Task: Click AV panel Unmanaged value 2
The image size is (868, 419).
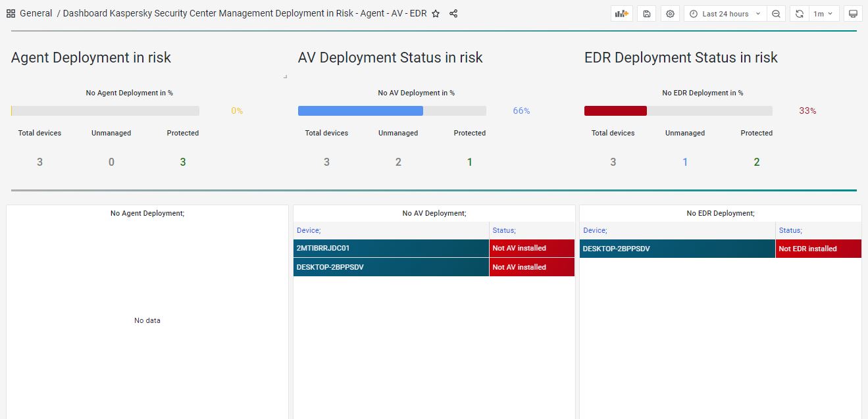Action: [x=398, y=162]
